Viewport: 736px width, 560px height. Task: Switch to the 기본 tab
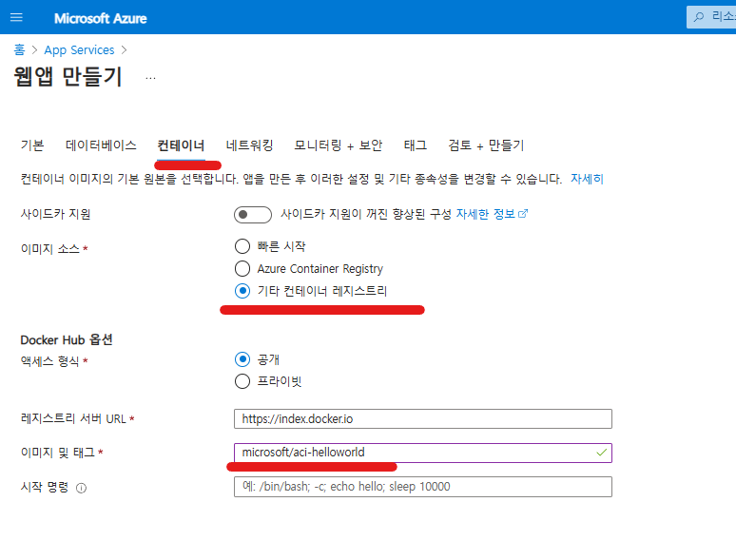coord(32,145)
